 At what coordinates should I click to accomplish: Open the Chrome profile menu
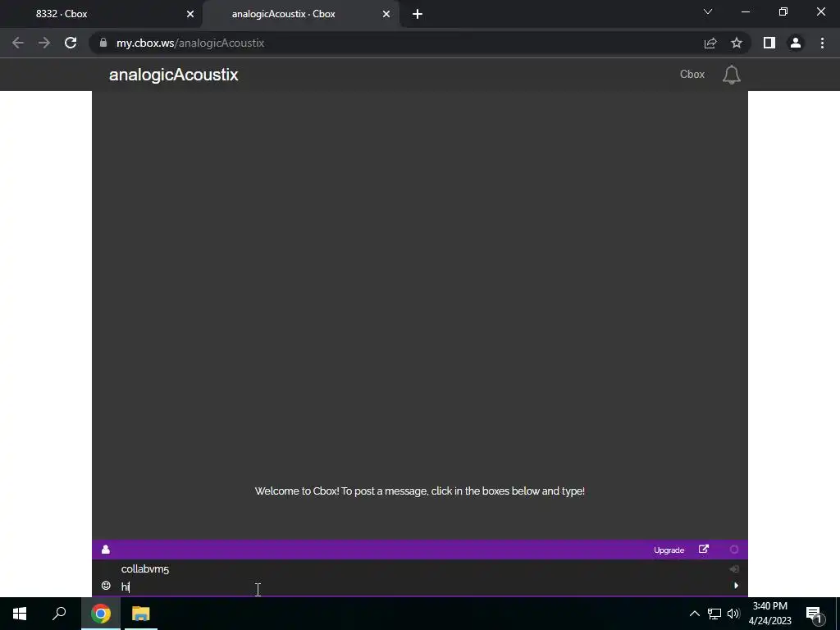[796, 43]
